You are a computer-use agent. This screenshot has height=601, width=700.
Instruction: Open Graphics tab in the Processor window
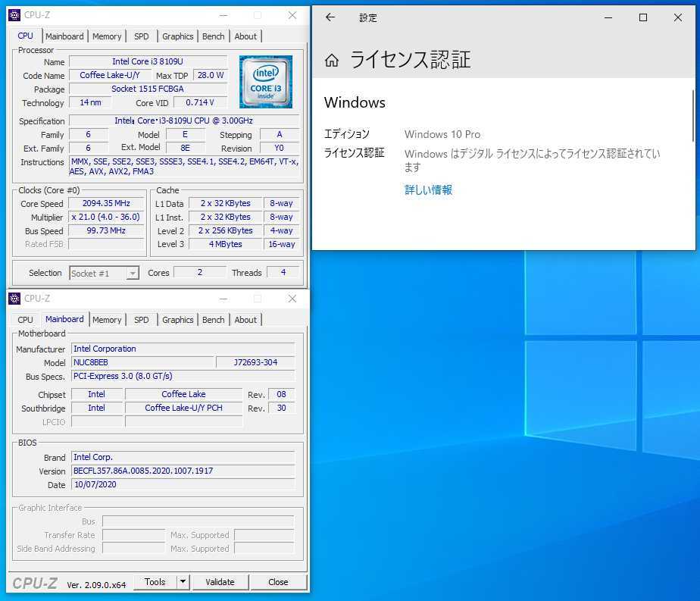(178, 36)
